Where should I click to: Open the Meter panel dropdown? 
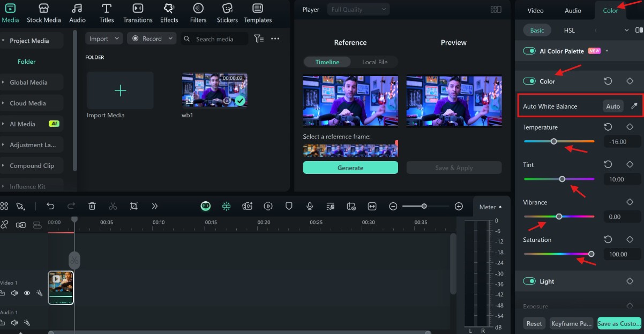point(491,207)
